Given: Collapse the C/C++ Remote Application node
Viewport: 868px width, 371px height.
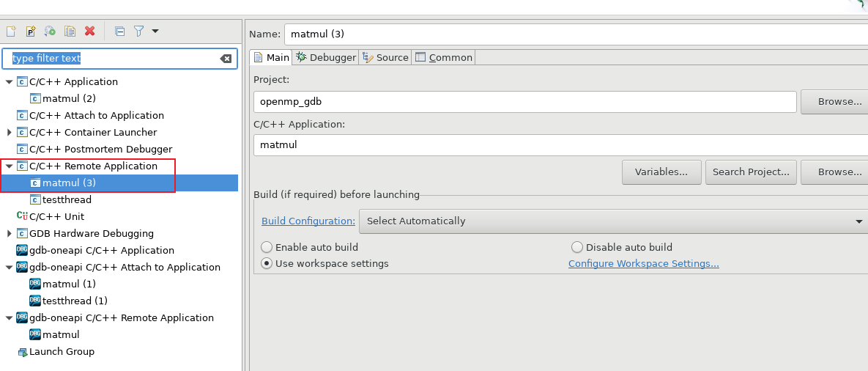Looking at the screenshot, I should coord(9,166).
